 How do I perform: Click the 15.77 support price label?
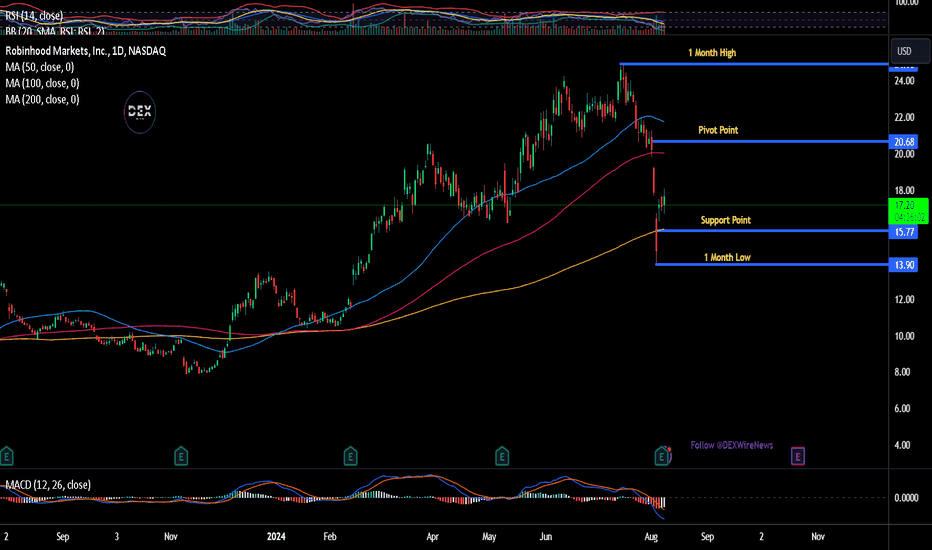[x=903, y=232]
